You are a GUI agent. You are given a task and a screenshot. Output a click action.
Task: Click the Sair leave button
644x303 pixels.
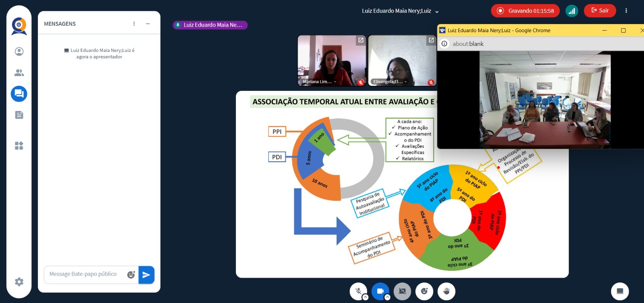point(600,11)
